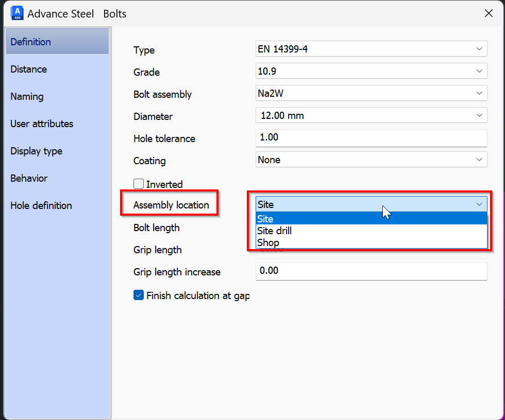Switch to the Distance tab
Viewport: 505px width, 420px height.
tap(29, 69)
